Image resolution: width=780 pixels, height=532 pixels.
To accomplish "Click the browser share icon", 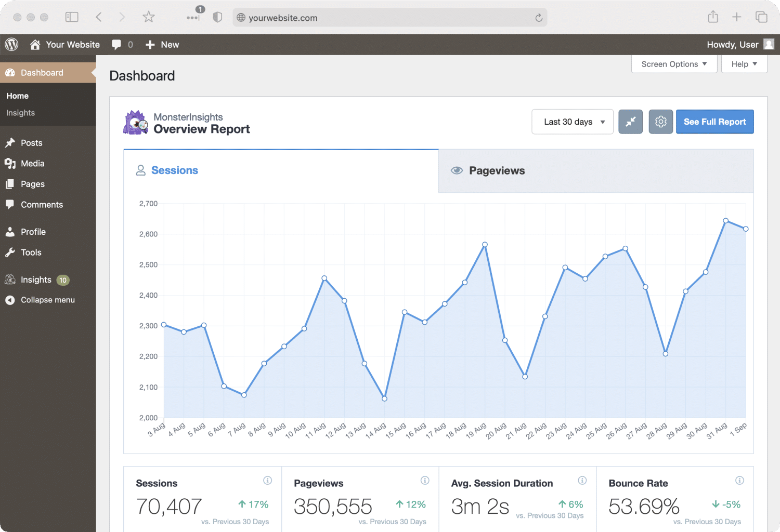I will tap(713, 17).
